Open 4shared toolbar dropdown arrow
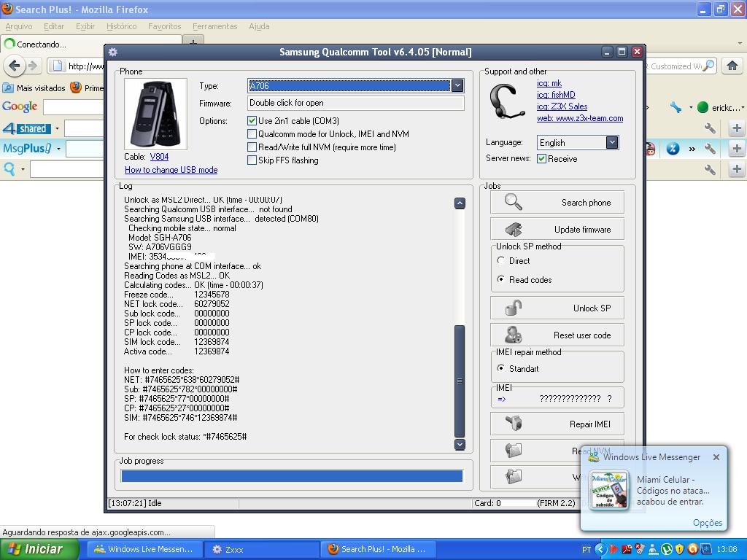747x560 pixels. (57, 128)
